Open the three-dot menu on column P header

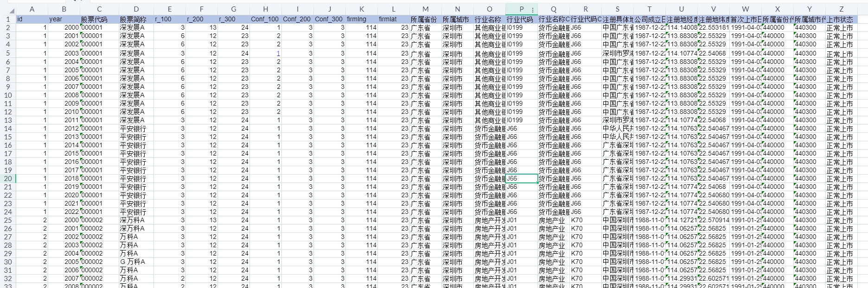(x=533, y=9)
